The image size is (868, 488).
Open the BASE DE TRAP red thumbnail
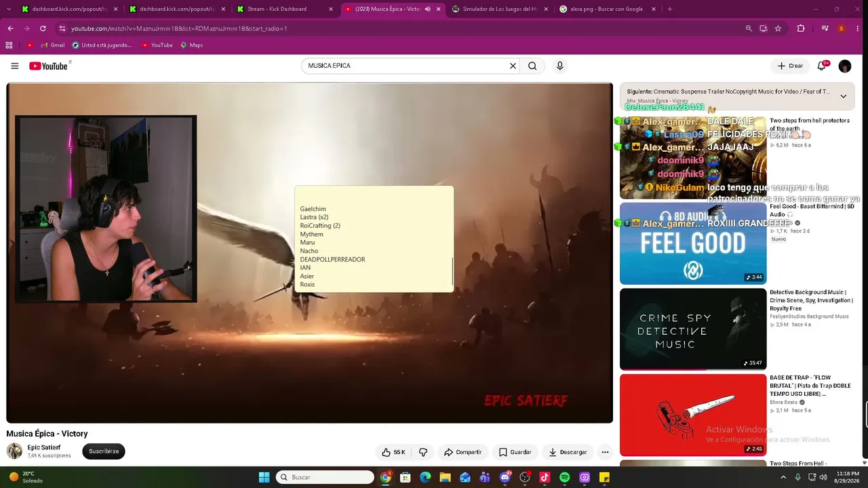(693, 415)
